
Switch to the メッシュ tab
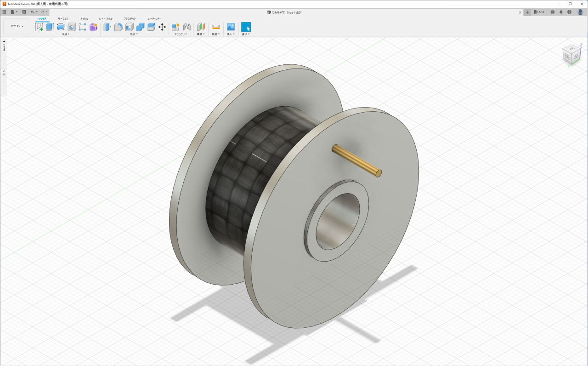click(x=84, y=18)
